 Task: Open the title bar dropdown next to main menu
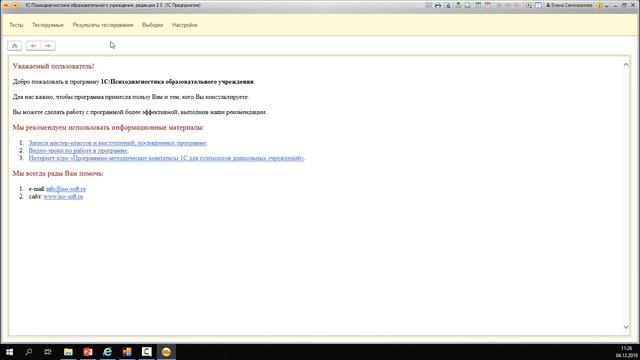click(15, 5)
